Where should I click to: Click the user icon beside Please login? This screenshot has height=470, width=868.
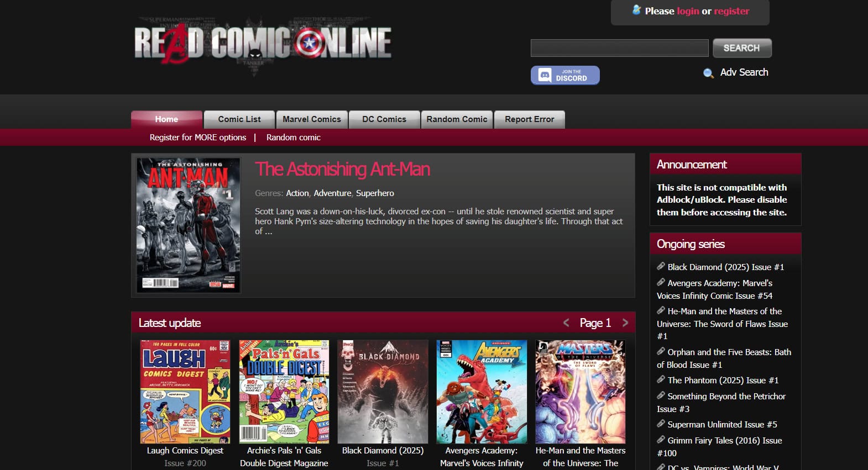[x=636, y=10]
